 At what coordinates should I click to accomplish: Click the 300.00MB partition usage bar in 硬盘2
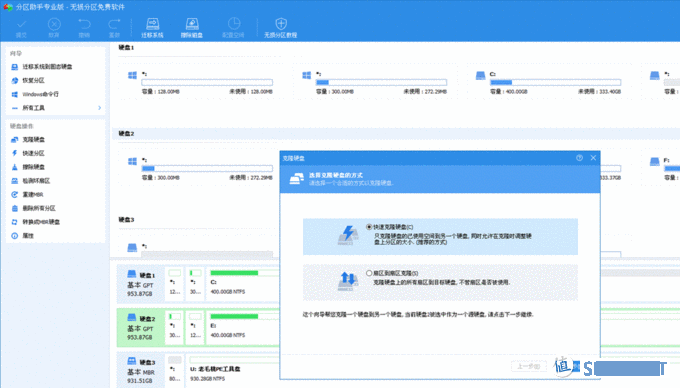207,168
